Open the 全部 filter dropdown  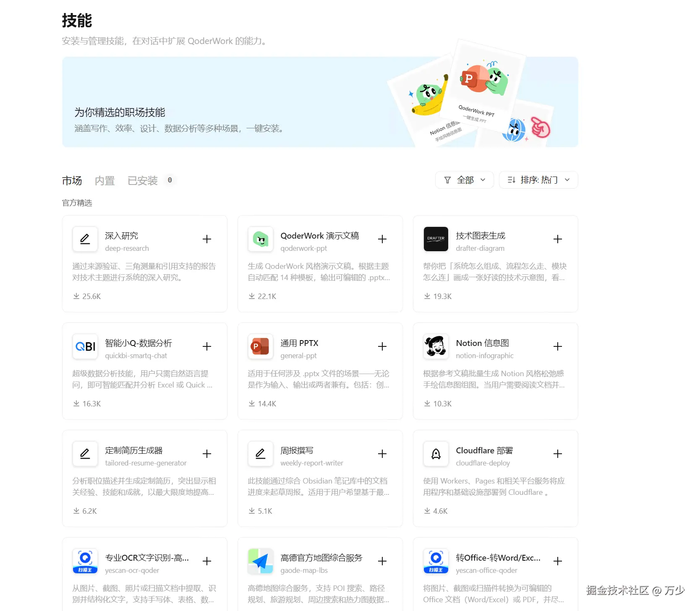[x=465, y=180]
